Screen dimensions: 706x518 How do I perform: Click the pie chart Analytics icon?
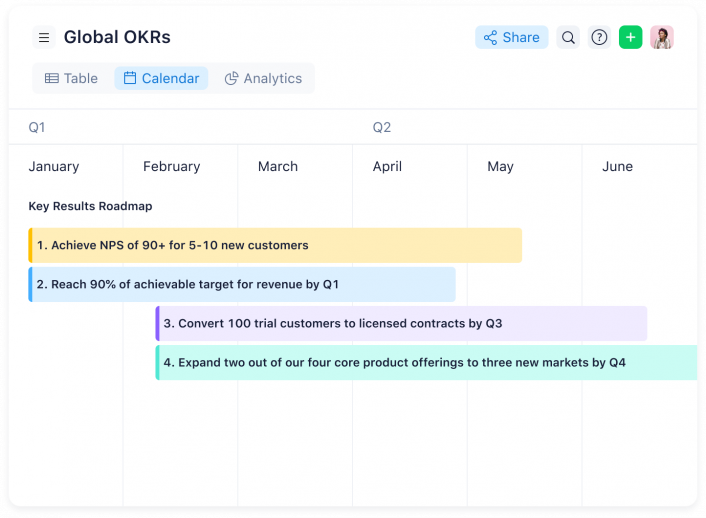231,78
